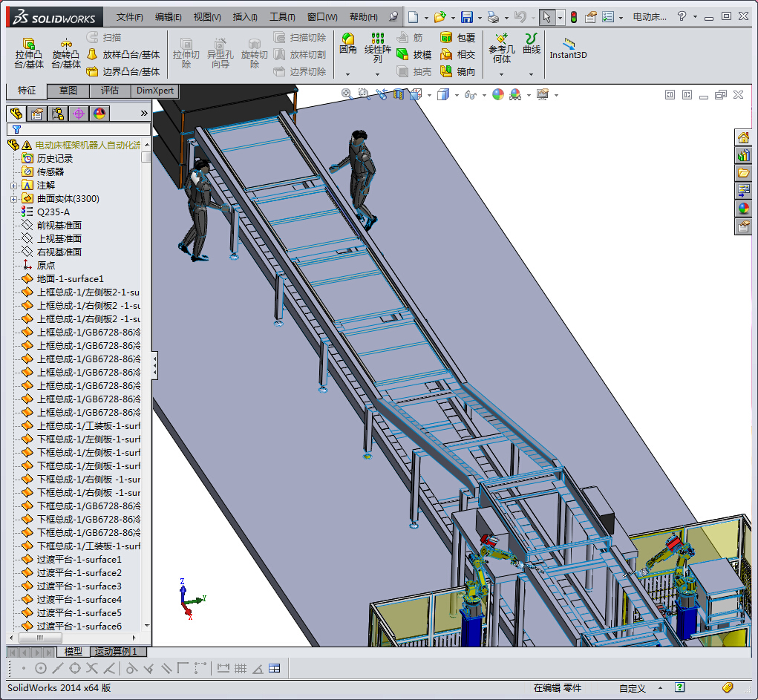
Task: Open the ConfigurationManager tab icon
Action: coord(57,114)
